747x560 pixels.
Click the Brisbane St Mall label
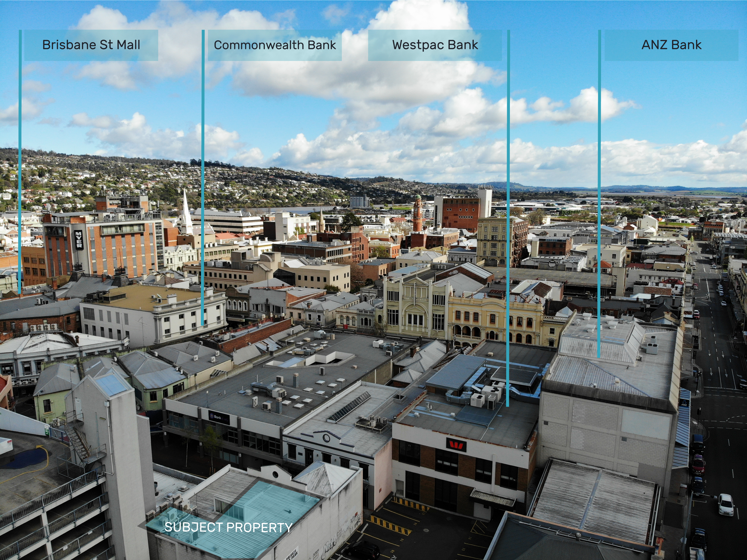click(91, 45)
